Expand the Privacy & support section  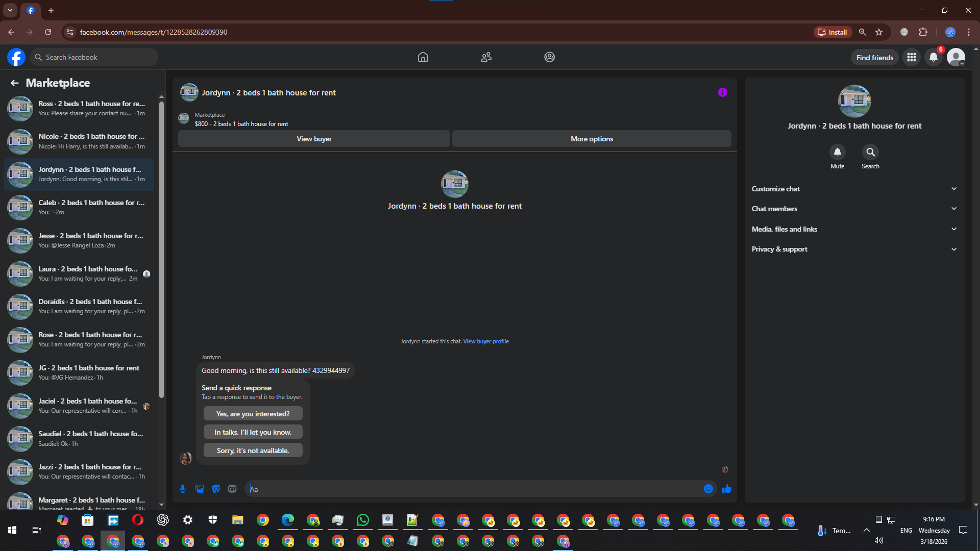[x=854, y=249]
